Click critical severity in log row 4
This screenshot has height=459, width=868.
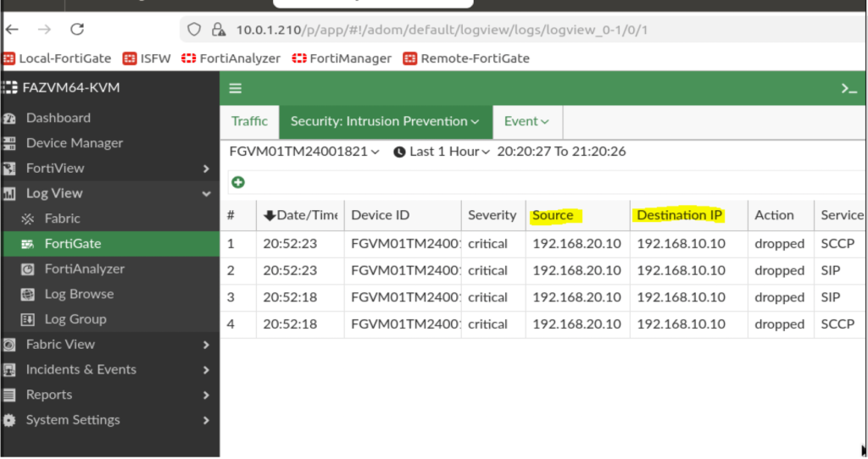[487, 324]
